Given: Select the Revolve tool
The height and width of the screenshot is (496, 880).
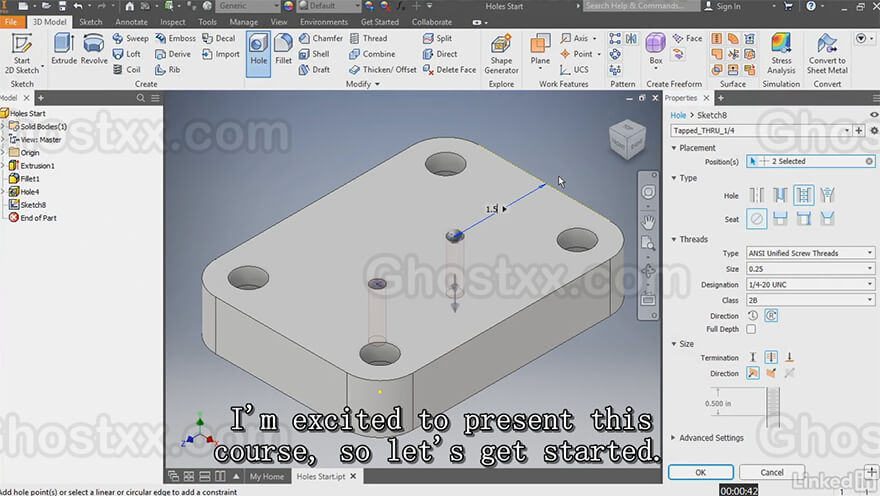Looking at the screenshot, I should tap(94, 49).
